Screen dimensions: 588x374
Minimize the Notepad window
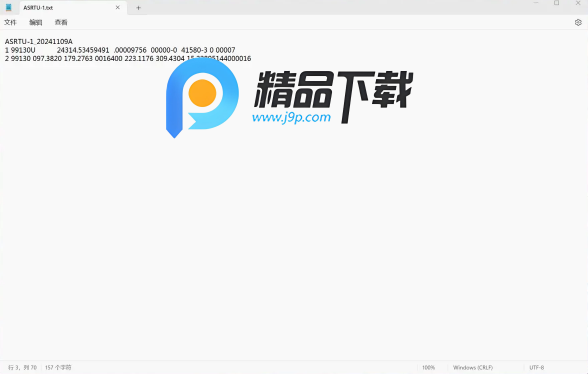[x=536, y=3]
